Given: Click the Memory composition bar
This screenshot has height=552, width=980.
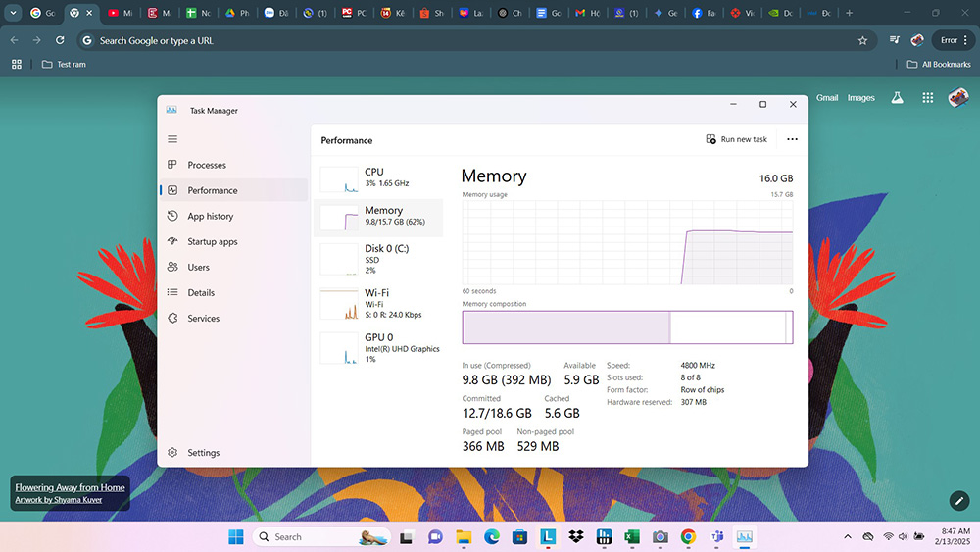Looking at the screenshot, I should pyautogui.click(x=627, y=326).
